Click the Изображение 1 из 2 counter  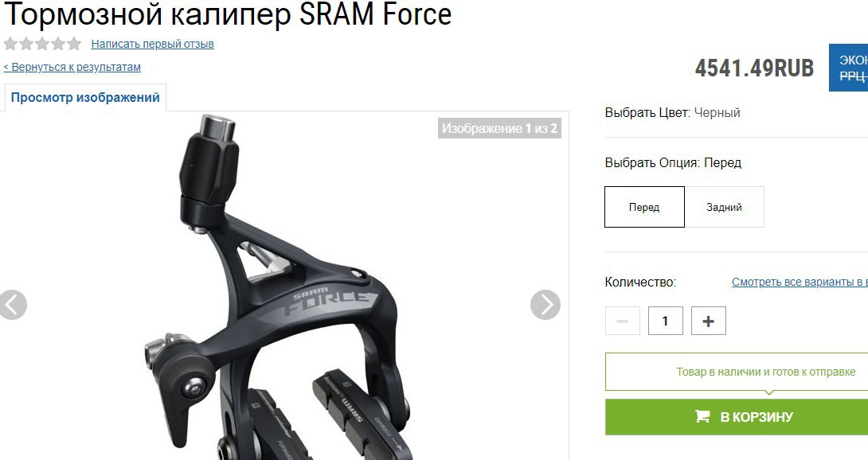tap(499, 128)
